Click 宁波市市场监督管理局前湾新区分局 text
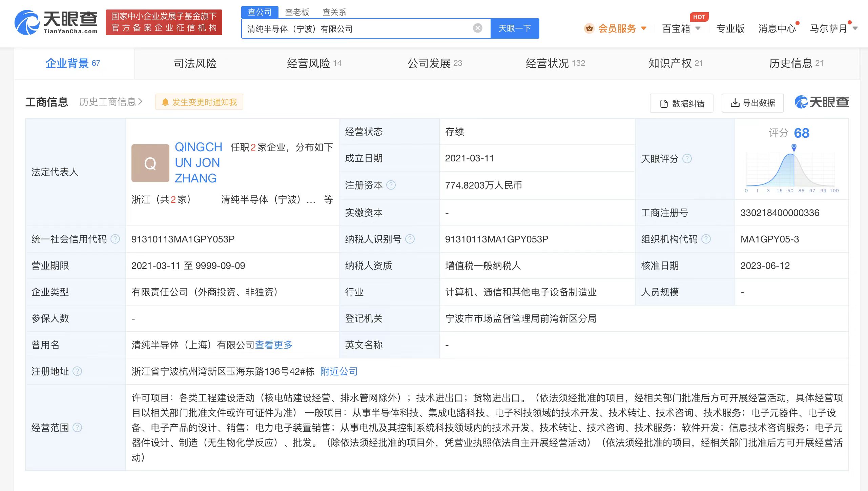868x491 pixels. click(x=521, y=319)
